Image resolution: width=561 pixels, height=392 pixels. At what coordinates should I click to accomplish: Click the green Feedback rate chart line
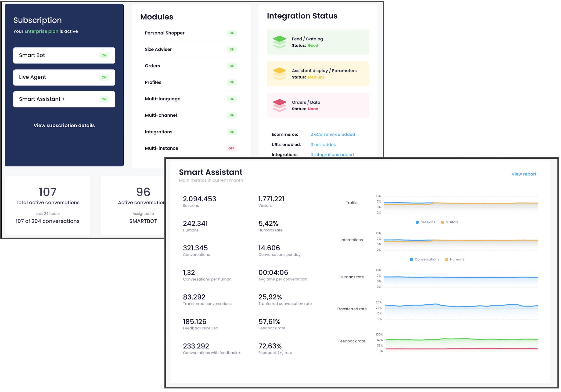pyautogui.click(x=462, y=339)
